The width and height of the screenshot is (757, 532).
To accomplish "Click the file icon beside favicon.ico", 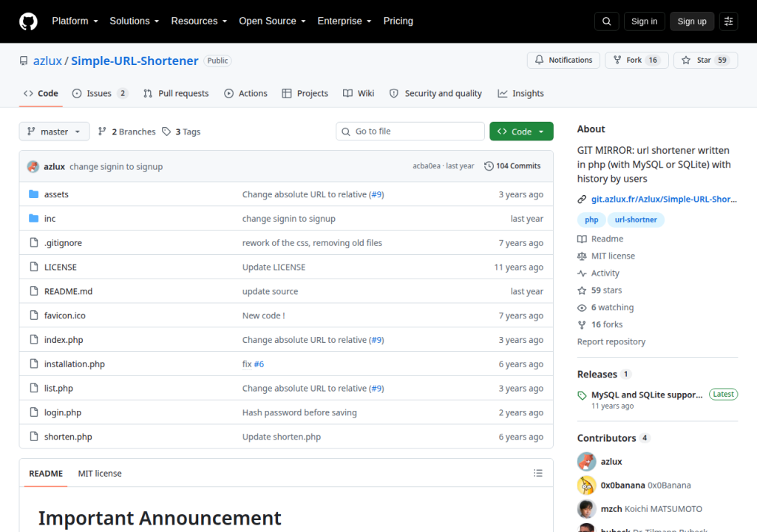I will coord(33,316).
